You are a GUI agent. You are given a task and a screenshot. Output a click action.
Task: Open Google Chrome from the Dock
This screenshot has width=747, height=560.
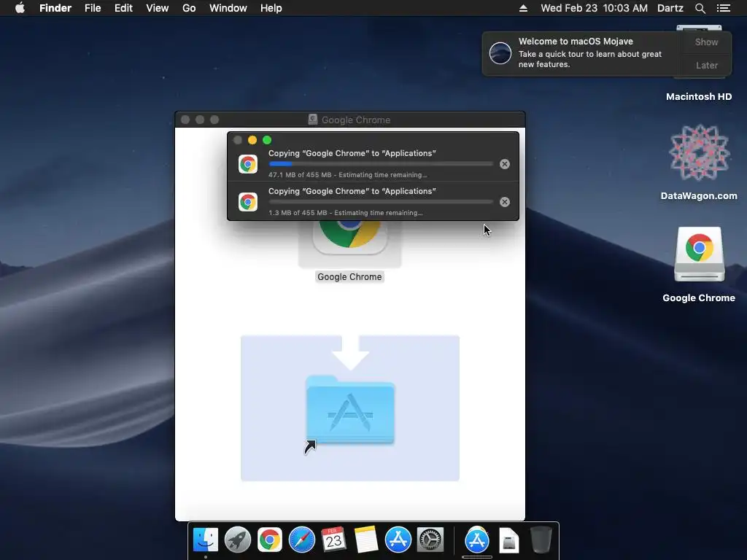click(x=270, y=540)
